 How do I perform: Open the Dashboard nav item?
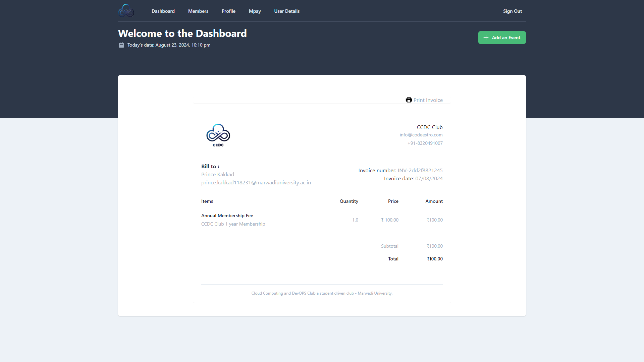[x=163, y=11]
